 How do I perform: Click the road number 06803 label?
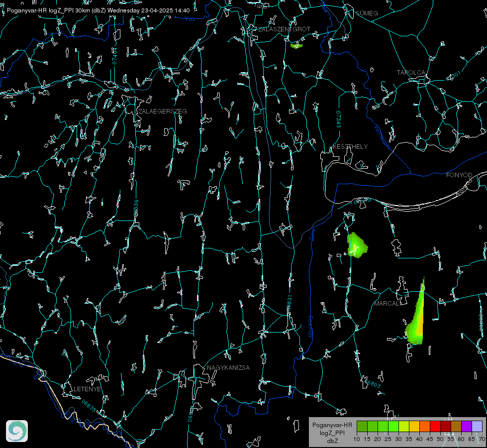click(372, 383)
